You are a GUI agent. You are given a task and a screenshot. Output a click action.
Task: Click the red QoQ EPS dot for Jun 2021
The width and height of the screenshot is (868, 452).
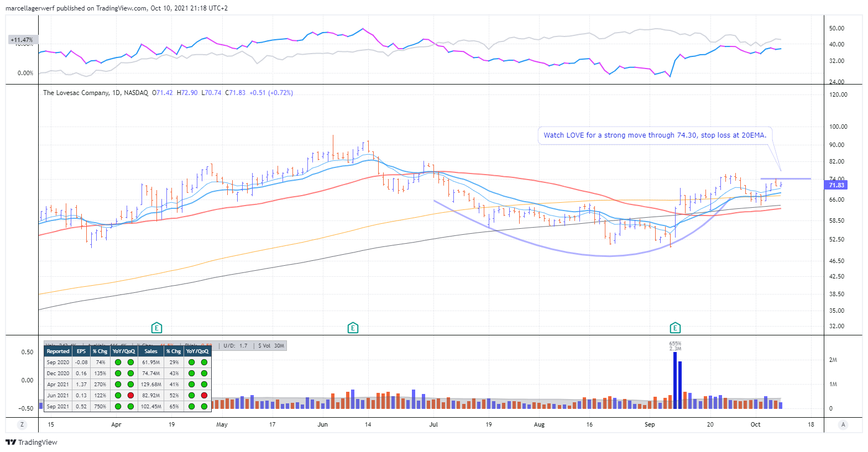click(130, 395)
